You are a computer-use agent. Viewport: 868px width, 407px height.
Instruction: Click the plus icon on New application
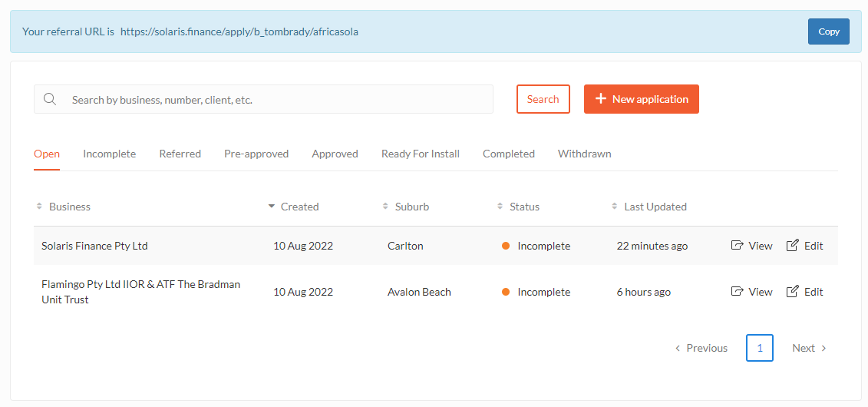coord(601,99)
